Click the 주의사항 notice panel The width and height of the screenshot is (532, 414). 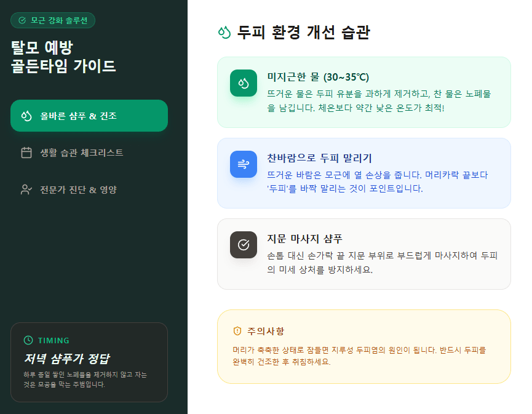click(363, 346)
